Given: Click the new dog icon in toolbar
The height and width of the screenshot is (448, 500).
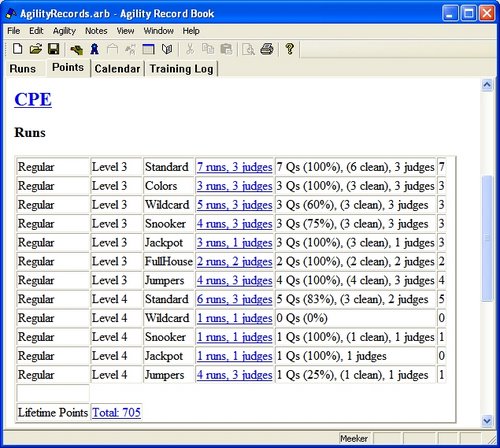Looking at the screenshot, I should (x=77, y=49).
